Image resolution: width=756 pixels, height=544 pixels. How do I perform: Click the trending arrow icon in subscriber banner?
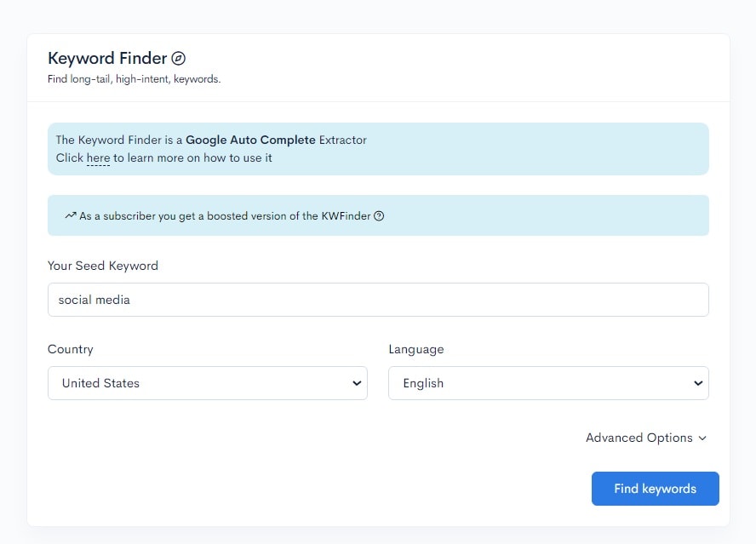pos(71,215)
